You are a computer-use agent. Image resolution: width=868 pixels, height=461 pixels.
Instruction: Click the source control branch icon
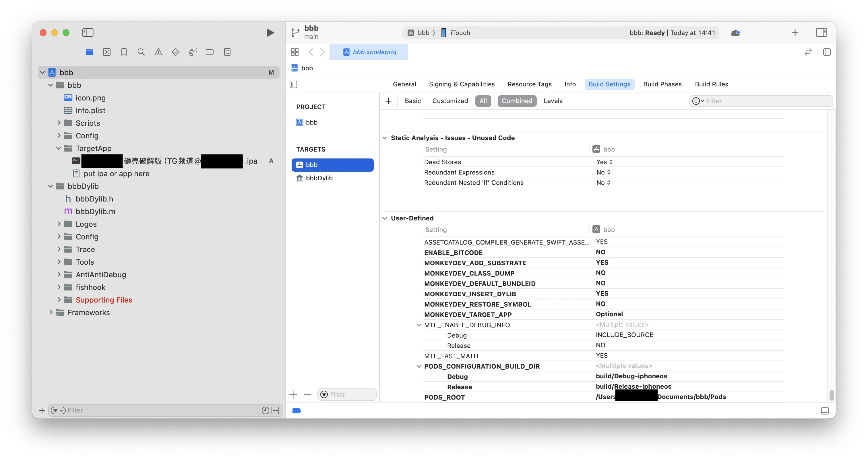(295, 33)
